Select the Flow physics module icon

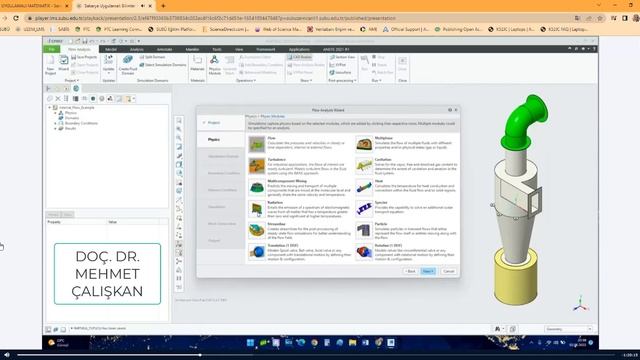click(x=257, y=144)
